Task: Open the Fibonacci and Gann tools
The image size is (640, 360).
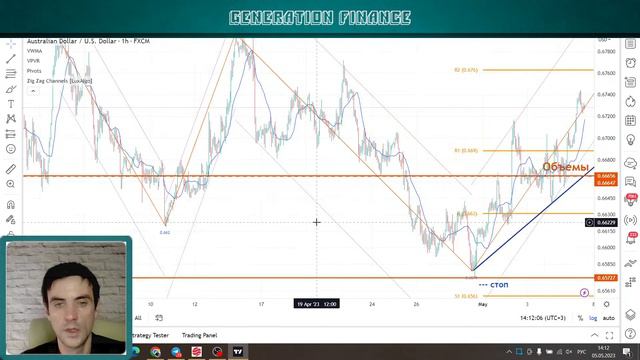Action: 11,74
